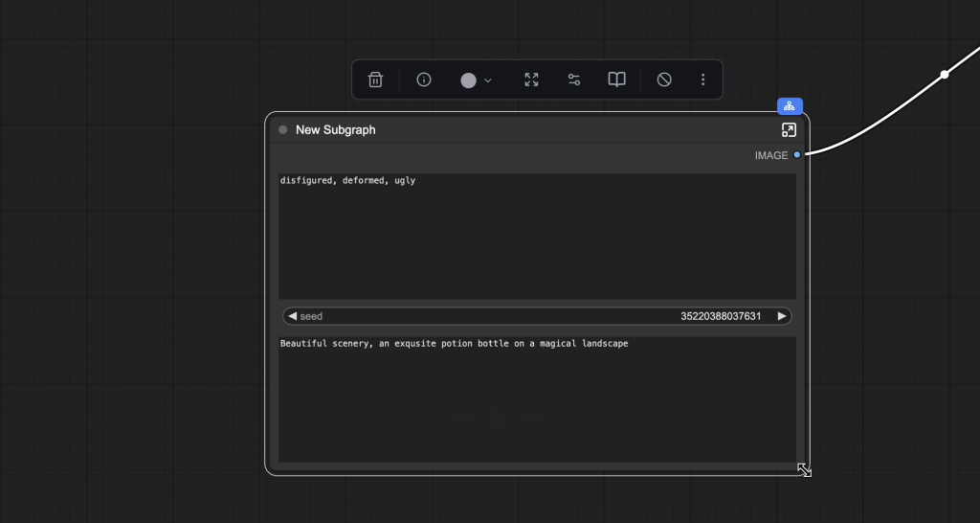
Task: Decrease the seed with the left arrow
Action: click(292, 316)
